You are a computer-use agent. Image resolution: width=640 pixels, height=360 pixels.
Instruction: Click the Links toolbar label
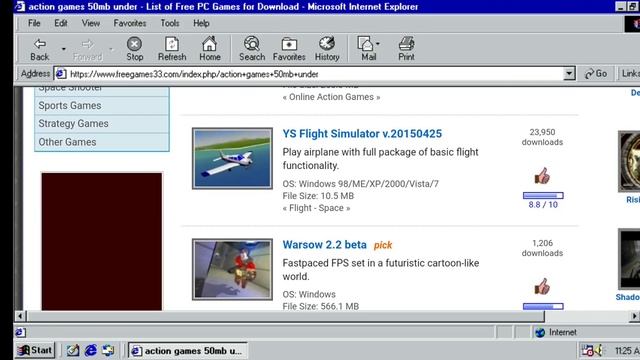click(630, 73)
